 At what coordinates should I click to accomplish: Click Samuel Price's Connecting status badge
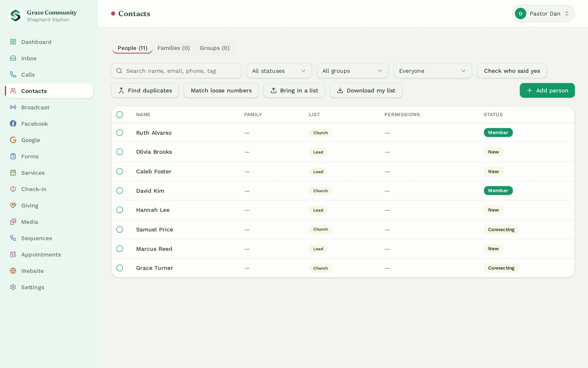501,230
